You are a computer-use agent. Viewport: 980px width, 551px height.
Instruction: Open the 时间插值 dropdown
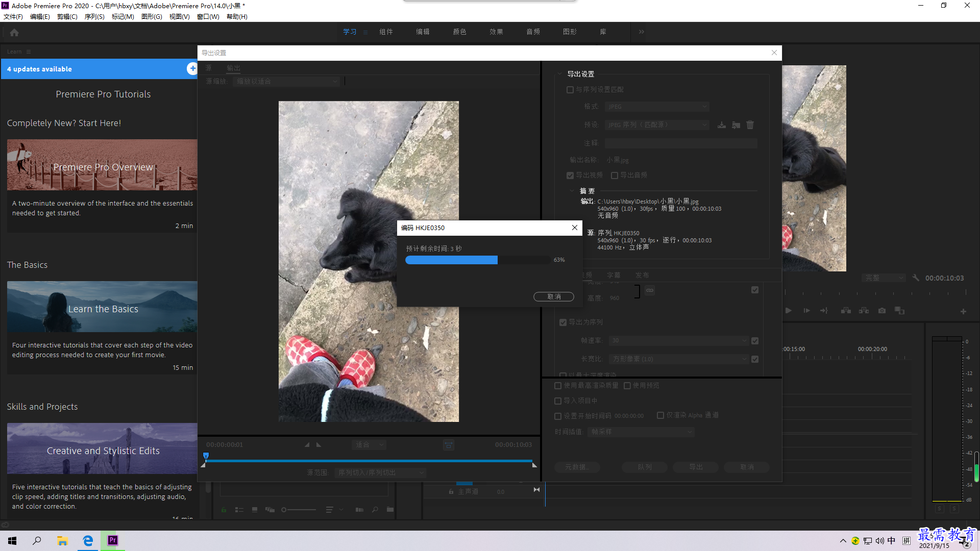click(x=641, y=432)
